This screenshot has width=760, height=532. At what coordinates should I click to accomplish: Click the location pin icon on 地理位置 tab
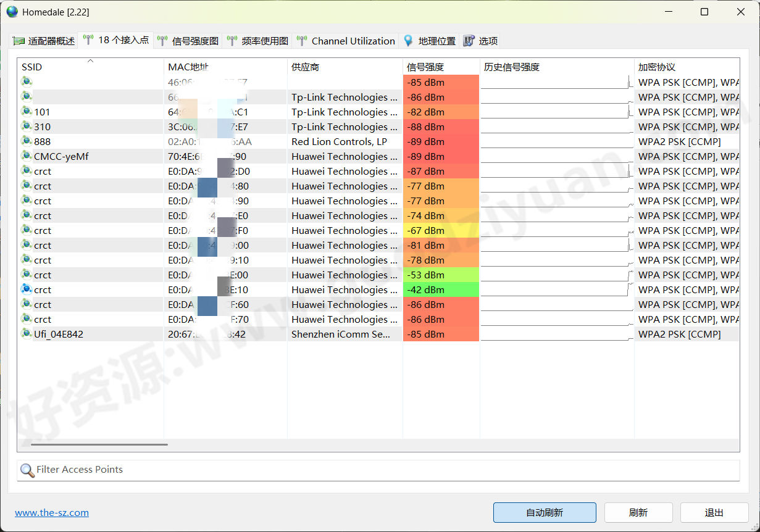click(x=408, y=41)
